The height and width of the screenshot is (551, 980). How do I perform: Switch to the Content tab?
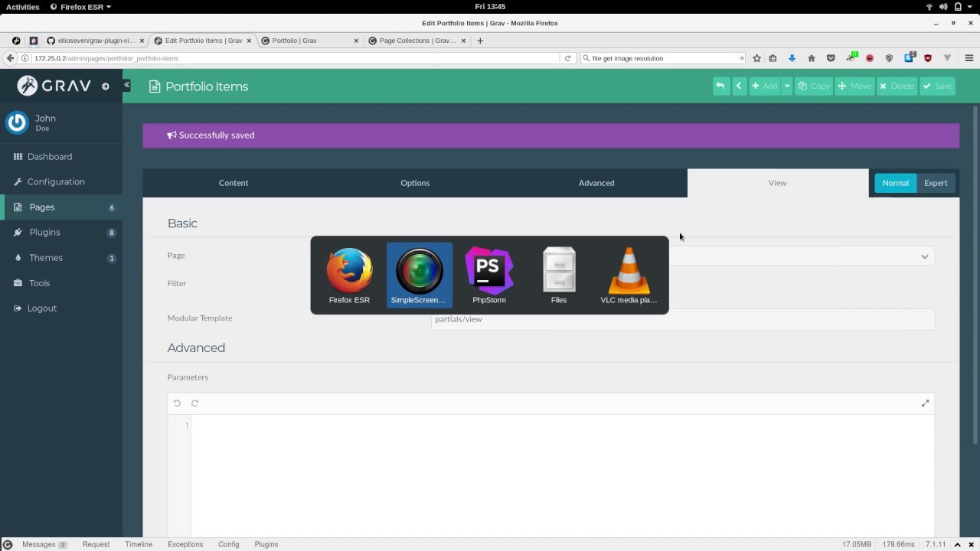[234, 183]
